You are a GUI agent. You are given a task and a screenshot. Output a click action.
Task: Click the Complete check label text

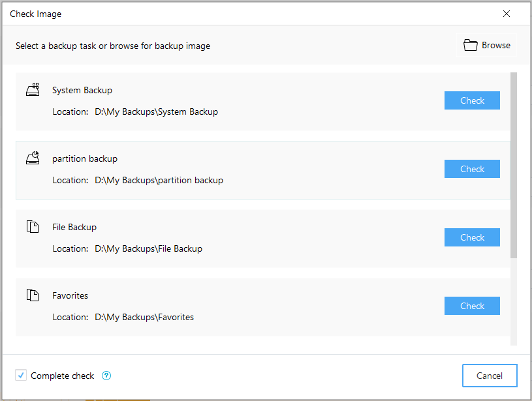point(63,376)
